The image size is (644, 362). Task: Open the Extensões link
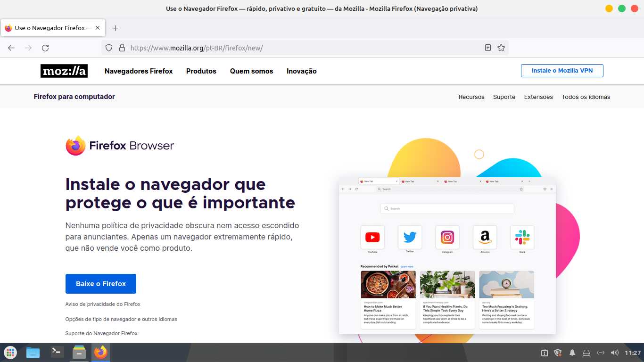tap(538, 97)
